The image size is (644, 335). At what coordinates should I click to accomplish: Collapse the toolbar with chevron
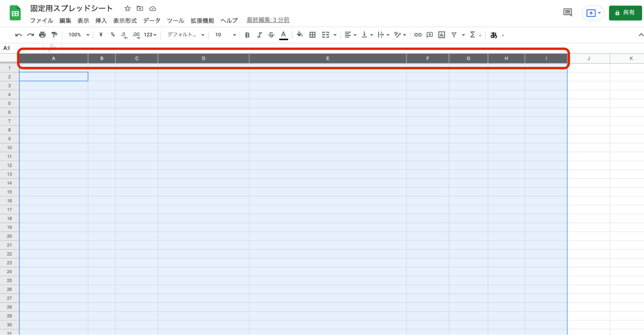click(640, 35)
